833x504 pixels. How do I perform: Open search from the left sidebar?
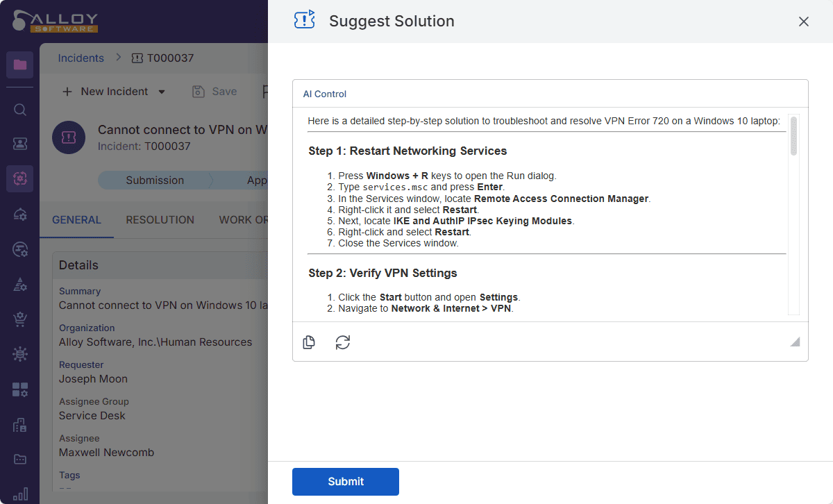coord(20,110)
